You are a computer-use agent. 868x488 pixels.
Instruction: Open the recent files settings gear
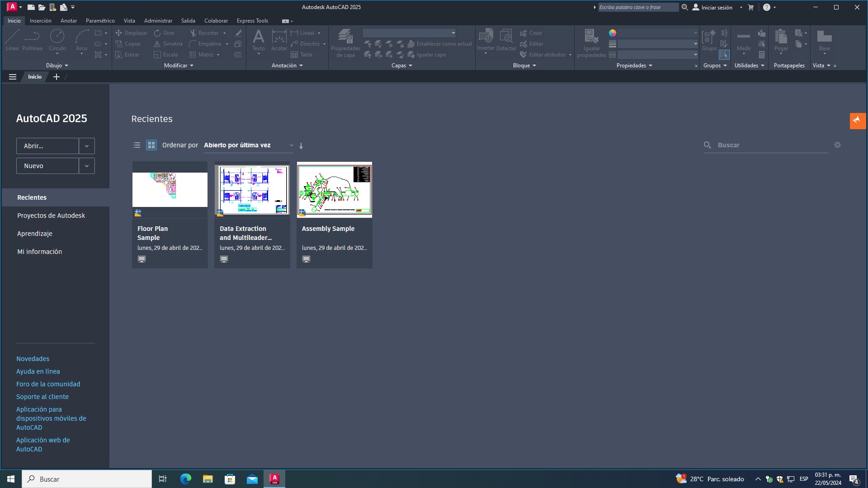coord(837,145)
